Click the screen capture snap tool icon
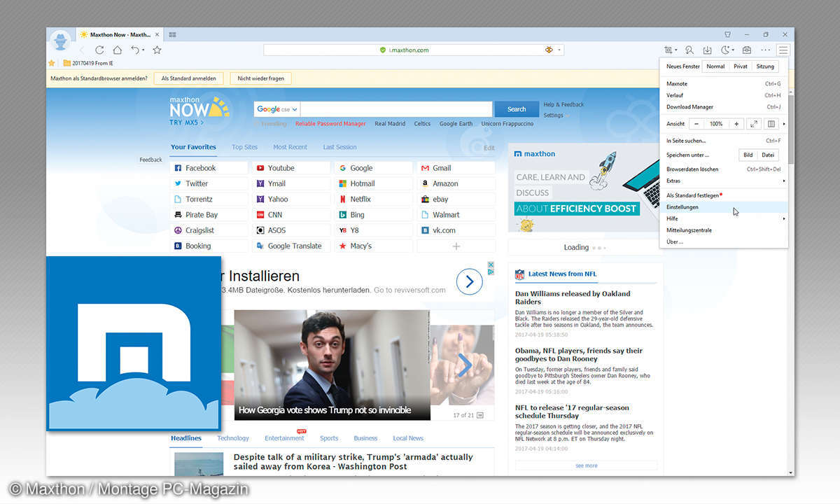 pos(668,50)
